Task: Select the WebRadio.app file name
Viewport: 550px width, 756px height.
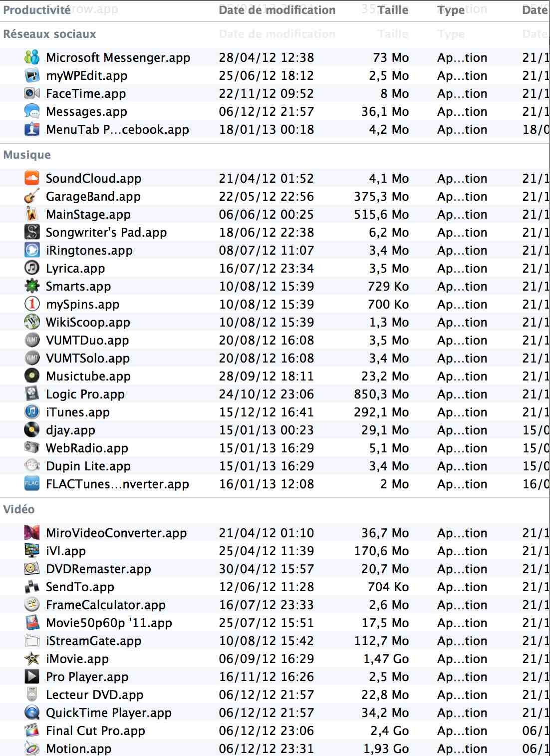Action: 87,448
